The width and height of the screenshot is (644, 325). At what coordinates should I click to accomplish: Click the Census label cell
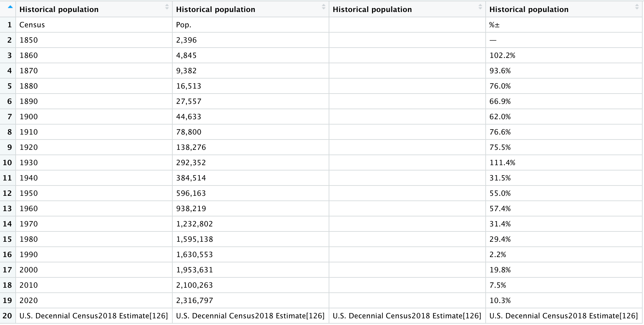(32, 25)
